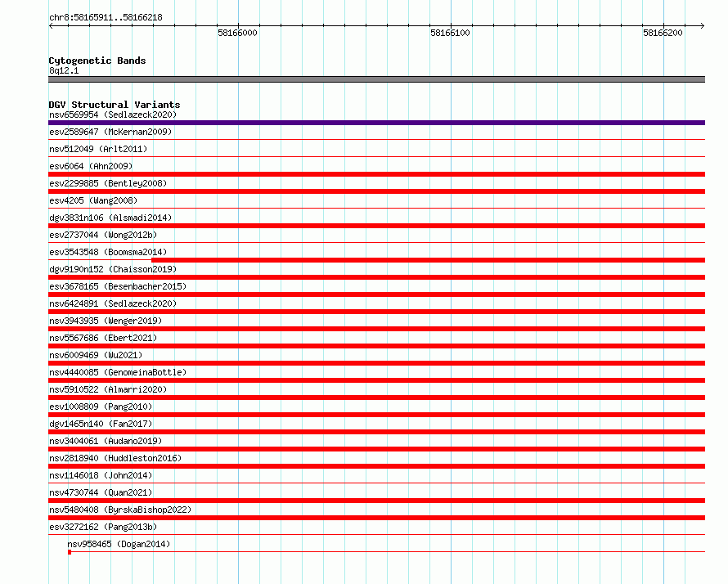Viewport: 728px width, 584px height.
Task: Select the nsv4730744 (Quan2021) label
Action: point(101,492)
